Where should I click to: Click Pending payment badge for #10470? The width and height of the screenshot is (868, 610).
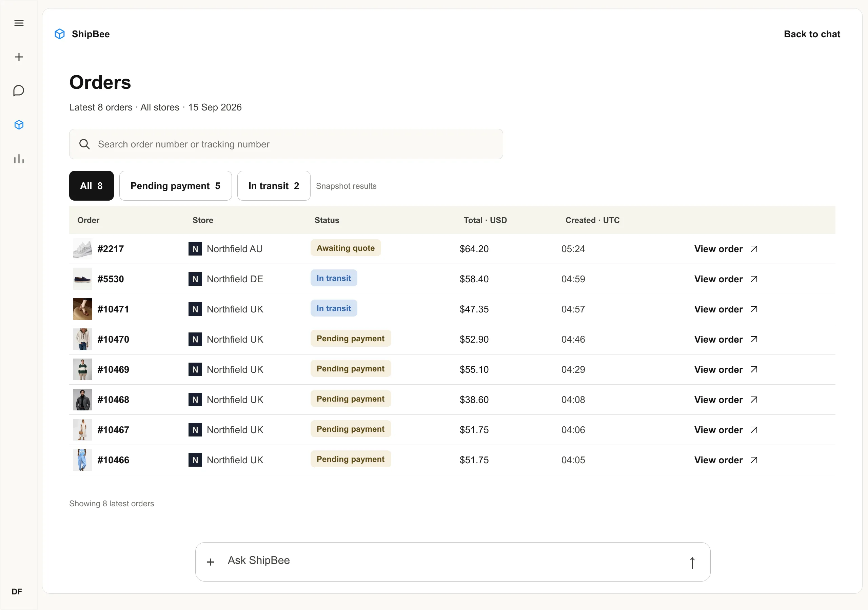[x=351, y=338]
